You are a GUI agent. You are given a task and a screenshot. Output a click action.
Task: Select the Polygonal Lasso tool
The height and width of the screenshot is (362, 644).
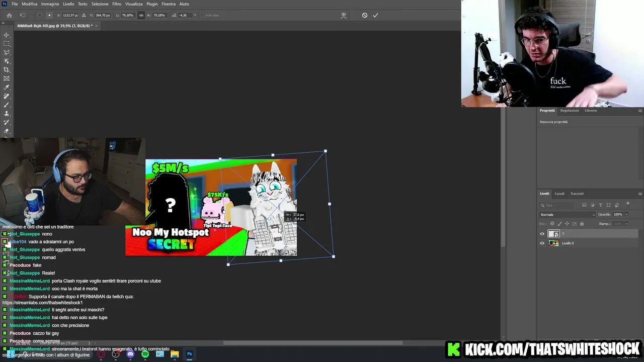point(7,52)
